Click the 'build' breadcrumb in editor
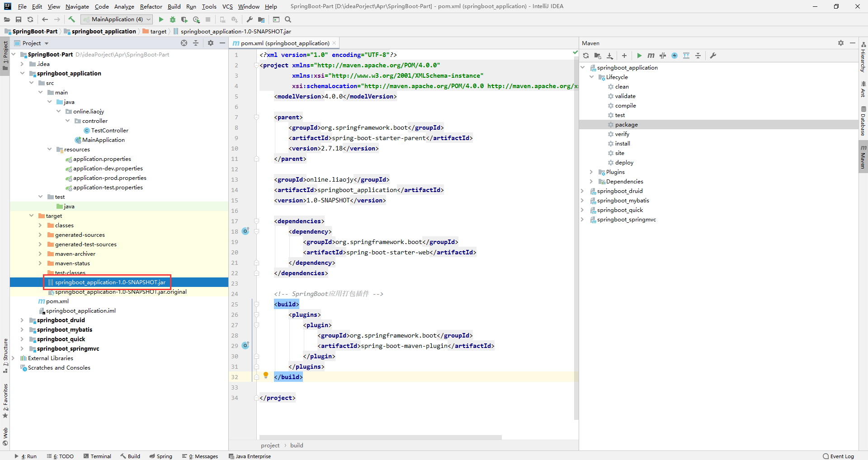Image resolution: width=868 pixels, height=460 pixels. coord(297,445)
